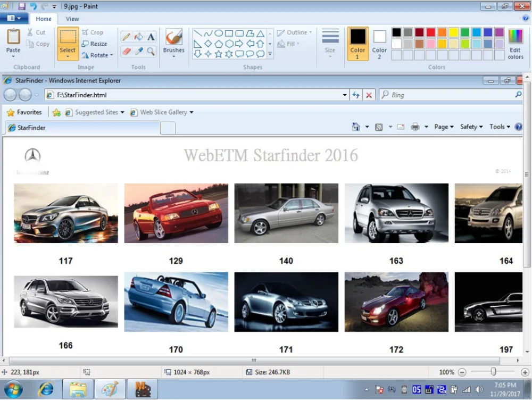
Task: Click the zoom in plus button
Action: click(x=525, y=372)
